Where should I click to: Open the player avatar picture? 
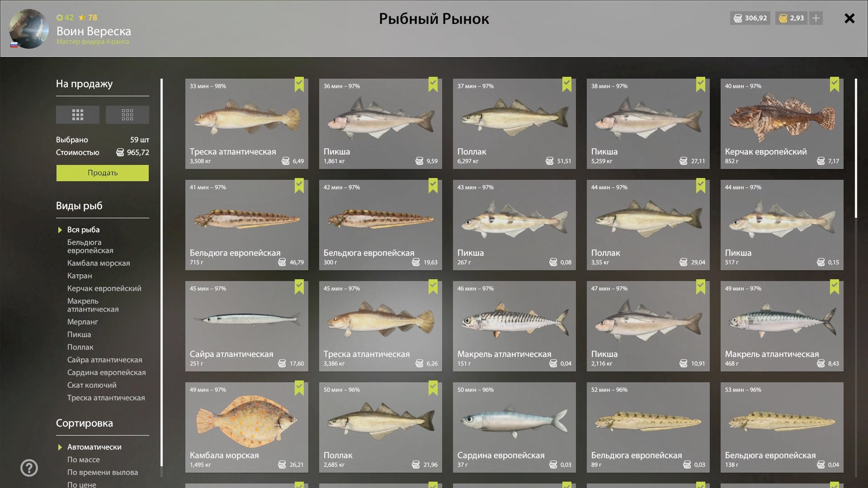pyautogui.click(x=29, y=29)
